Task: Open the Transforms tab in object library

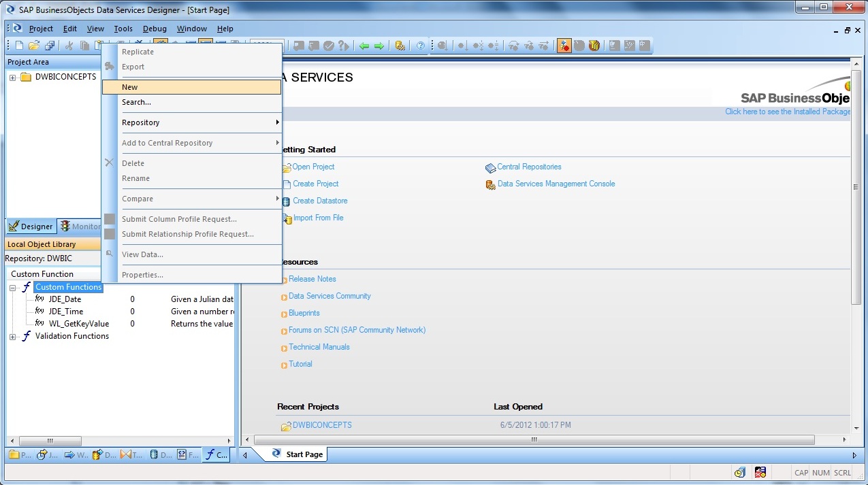Action: (x=131, y=454)
